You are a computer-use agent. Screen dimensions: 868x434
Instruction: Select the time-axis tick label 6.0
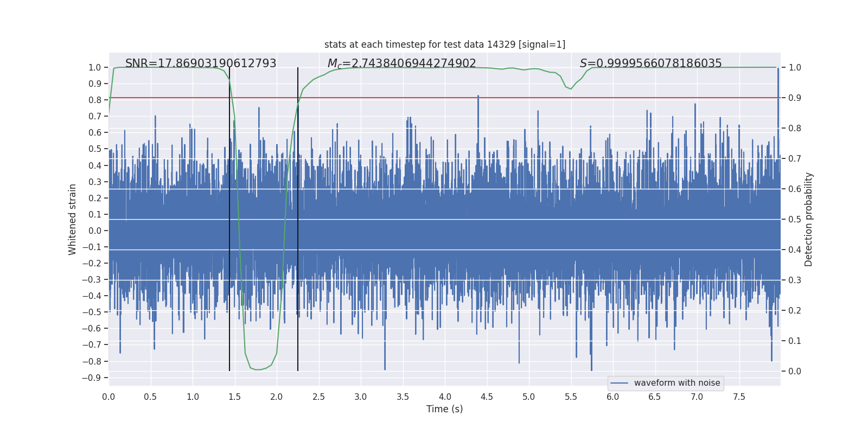[613, 397]
